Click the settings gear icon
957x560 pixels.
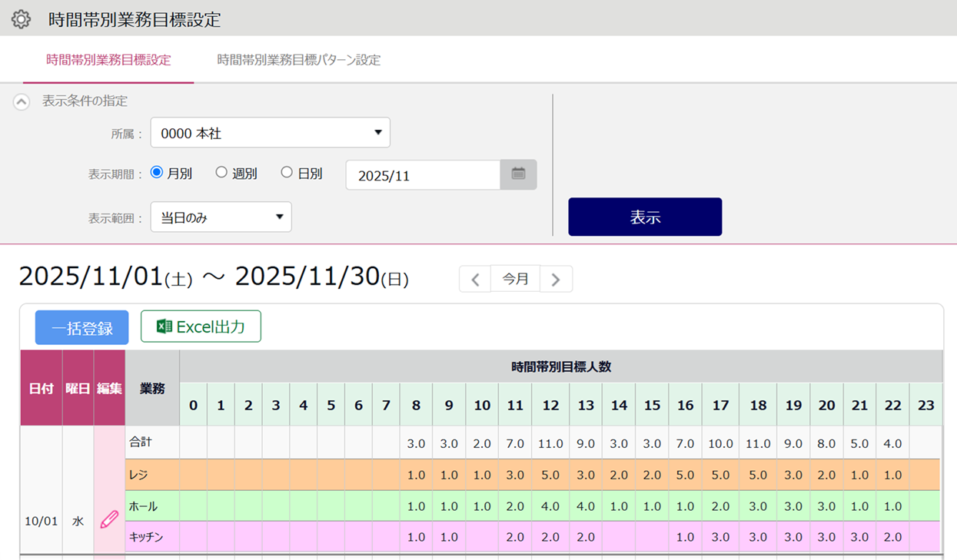coord(21,19)
